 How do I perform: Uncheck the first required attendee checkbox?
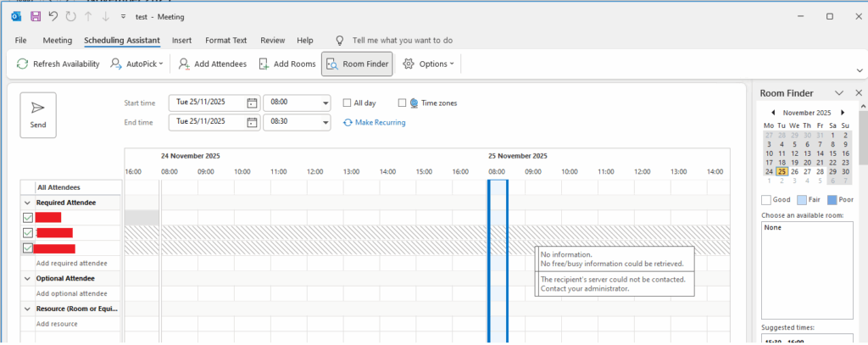[28, 218]
